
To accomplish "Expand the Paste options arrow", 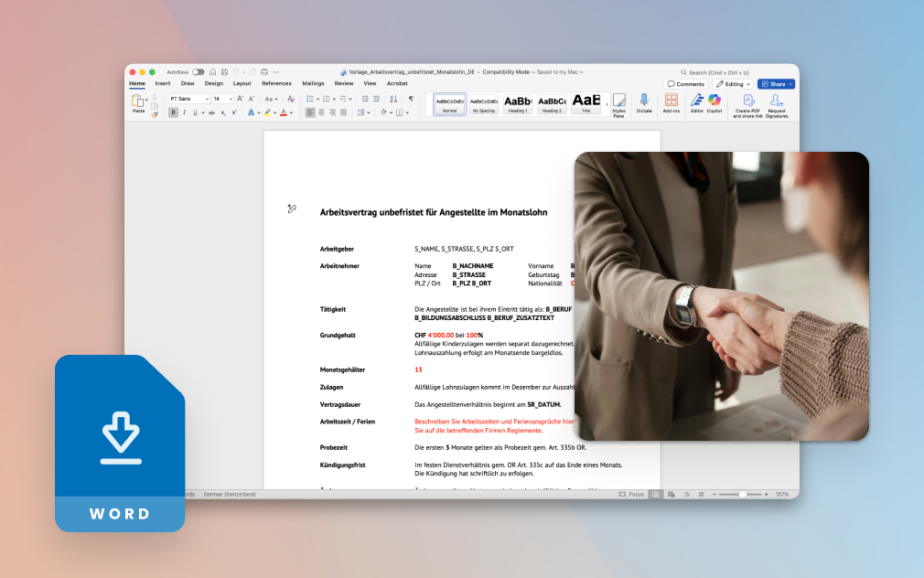I will [146, 101].
